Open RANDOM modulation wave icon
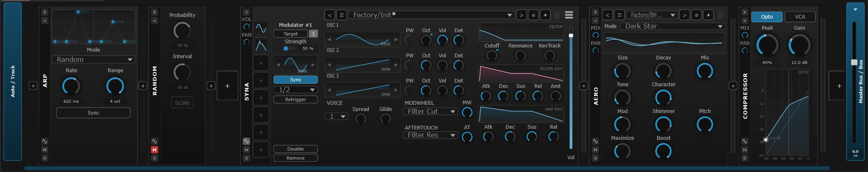Image resolution: width=868 pixels, height=172 pixels. 154,141
